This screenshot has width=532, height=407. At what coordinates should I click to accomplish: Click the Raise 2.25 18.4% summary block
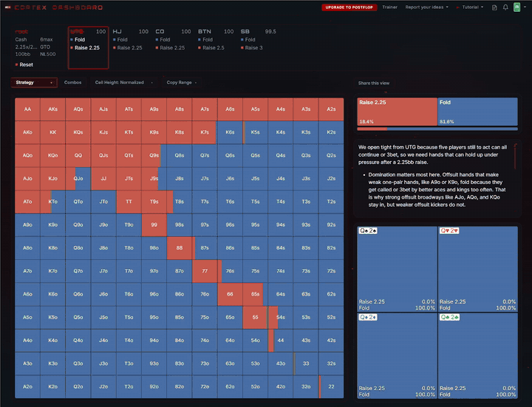[397, 112]
